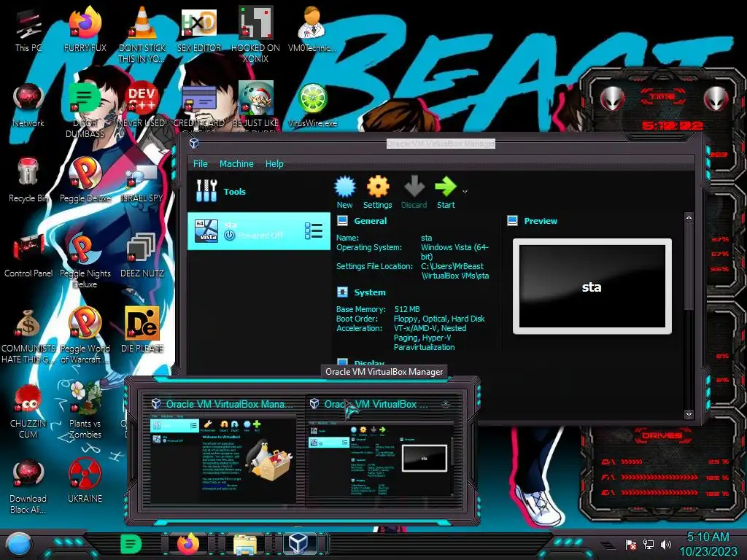
Task: Open the File menu
Action: point(200,164)
